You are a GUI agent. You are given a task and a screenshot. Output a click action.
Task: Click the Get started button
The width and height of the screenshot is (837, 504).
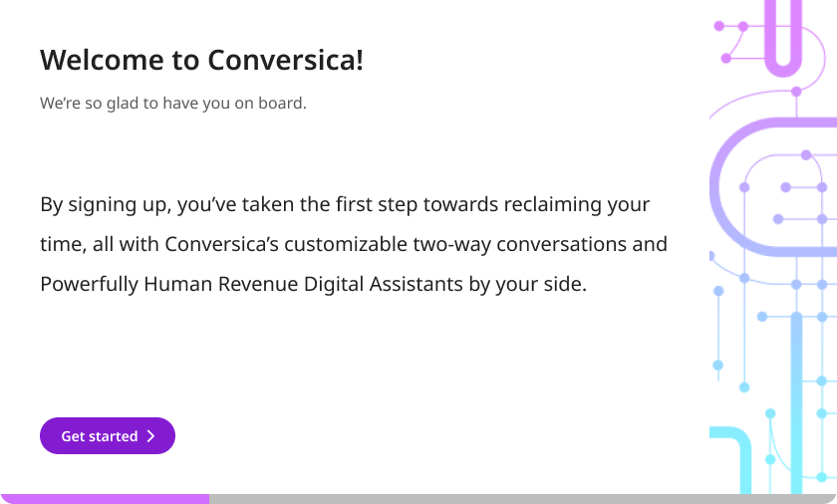(108, 435)
